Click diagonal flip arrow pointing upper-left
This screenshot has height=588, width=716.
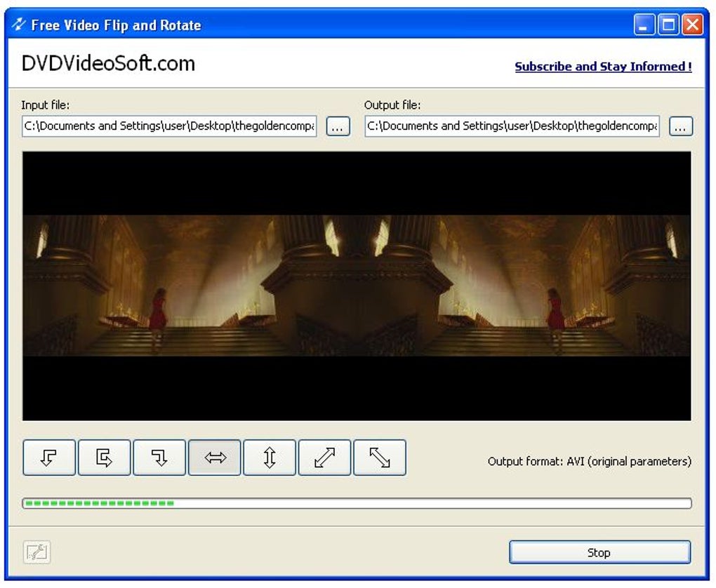pos(380,457)
